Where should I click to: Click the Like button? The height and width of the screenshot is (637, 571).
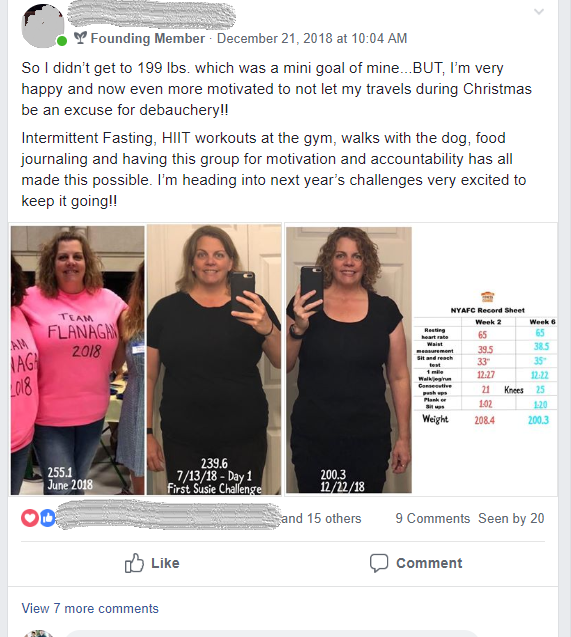152,563
